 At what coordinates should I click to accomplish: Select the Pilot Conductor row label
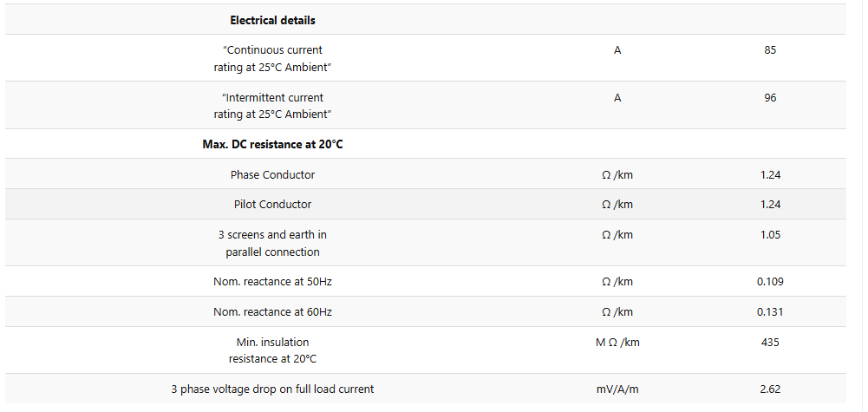click(x=272, y=205)
